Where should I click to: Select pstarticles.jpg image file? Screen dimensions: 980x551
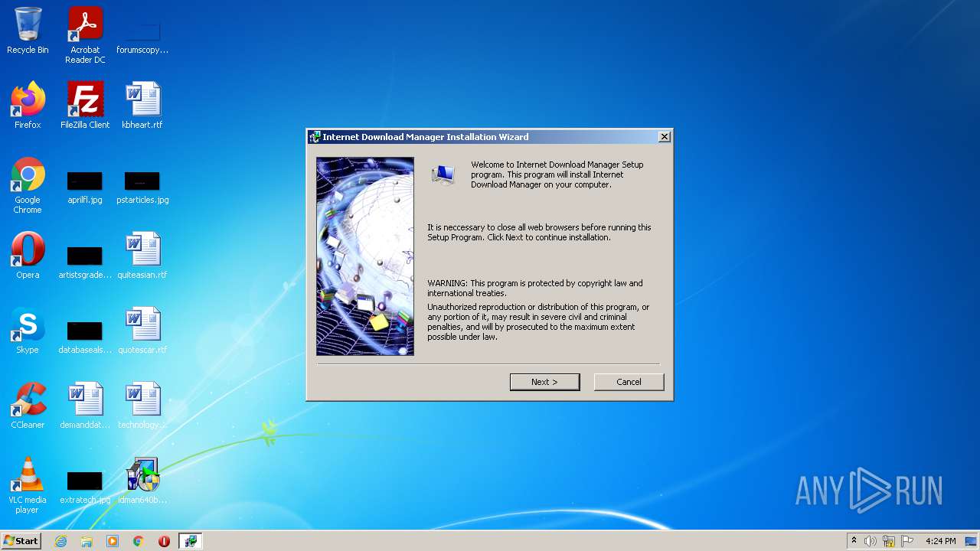pos(142,187)
